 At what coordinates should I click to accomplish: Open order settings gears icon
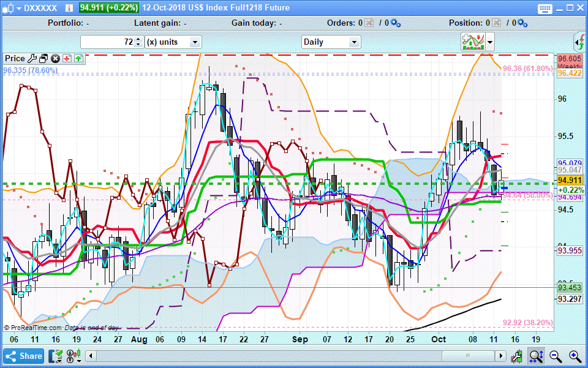coord(396,23)
